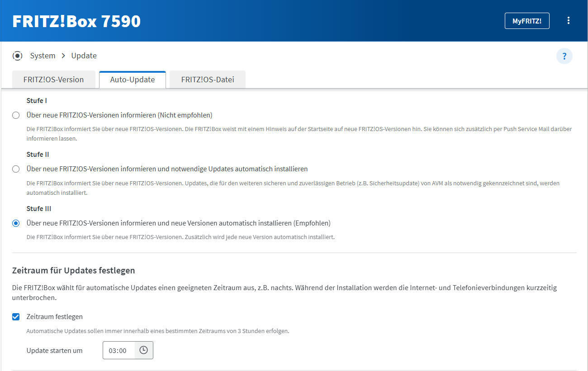Viewport: 588px width, 371px height.
Task: Select Stufe II radio: notwendige Updates installieren
Action: [x=16, y=169]
